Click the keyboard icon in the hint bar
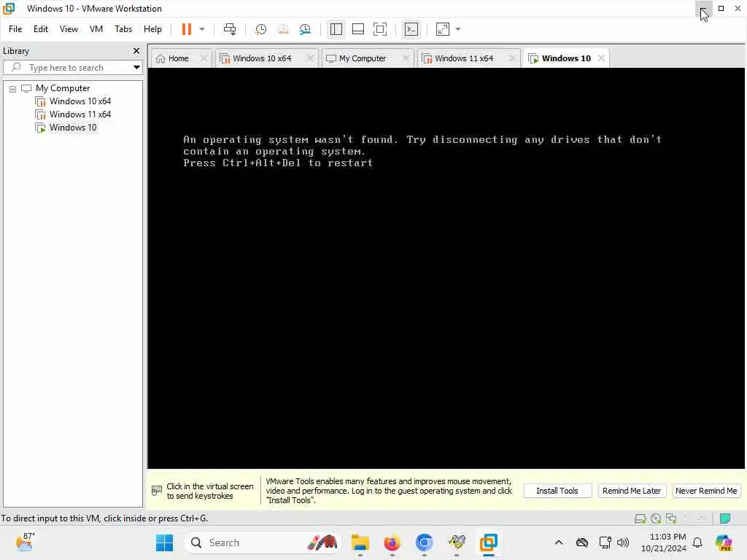Screen dimensions: 747x560 (x=157, y=491)
